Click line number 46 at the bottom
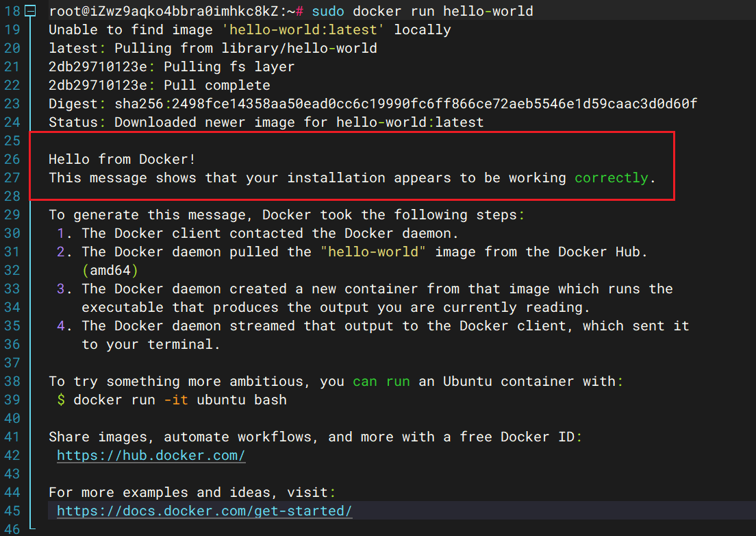This screenshot has width=756, height=536. coord(12,529)
